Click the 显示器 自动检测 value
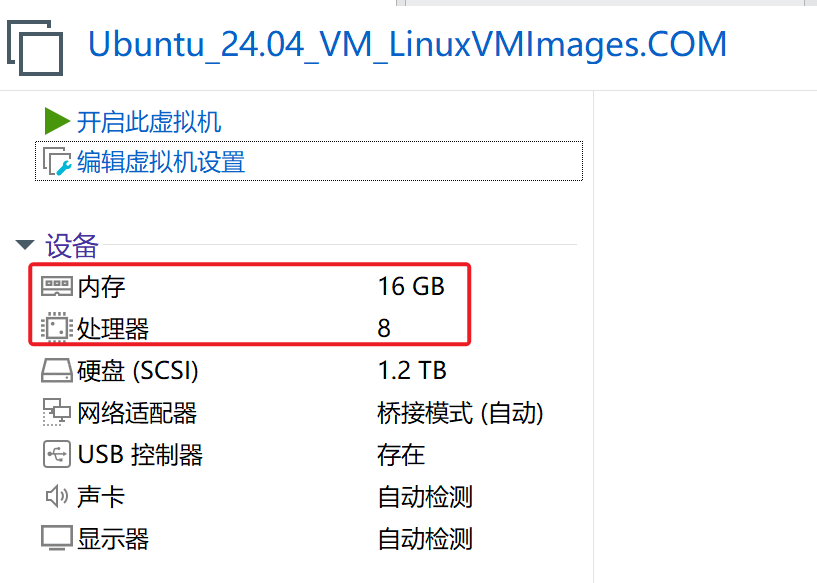The height and width of the screenshot is (583, 817). coord(425,539)
